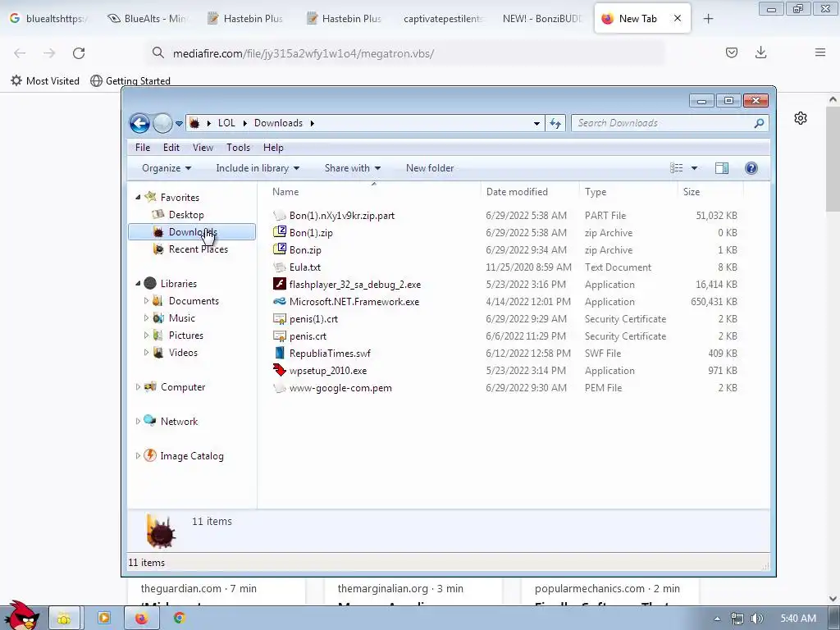Click the Angry Birds start button

(x=21, y=615)
